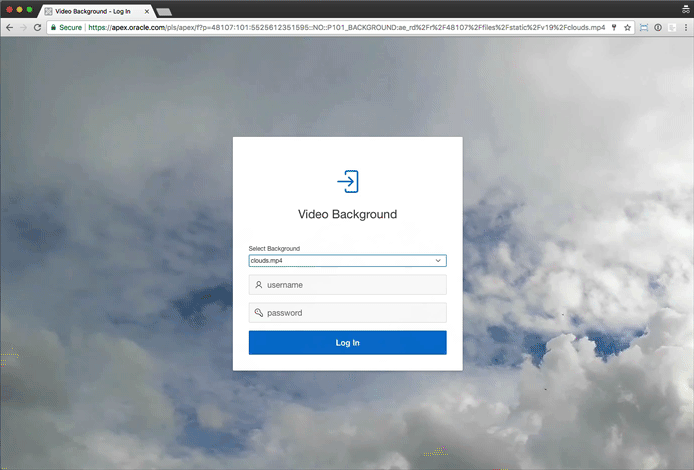The height and width of the screenshot is (470, 694).
Task: Bookmark this page with the star icon
Action: click(x=627, y=28)
